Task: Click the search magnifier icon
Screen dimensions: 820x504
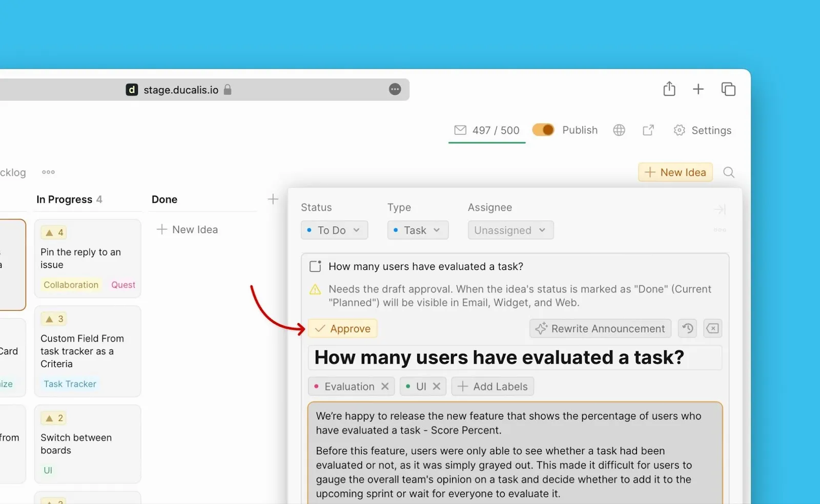Action: coord(728,173)
